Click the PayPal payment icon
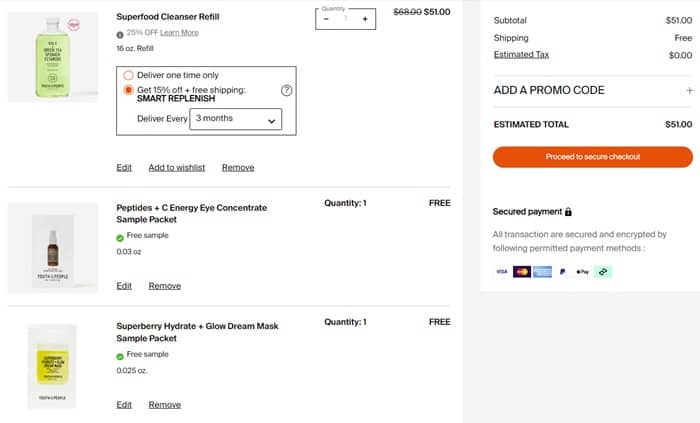Image resolution: width=700 pixels, height=423 pixels. (563, 271)
